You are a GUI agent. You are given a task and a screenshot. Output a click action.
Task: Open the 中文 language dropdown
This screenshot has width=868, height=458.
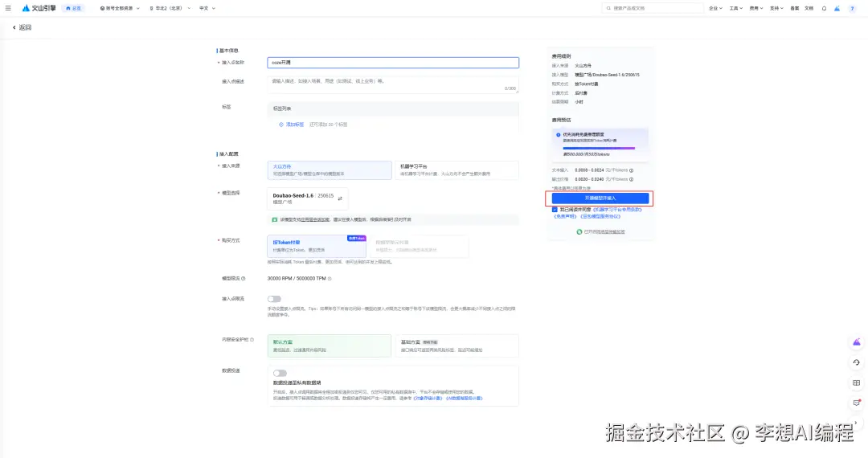point(207,8)
